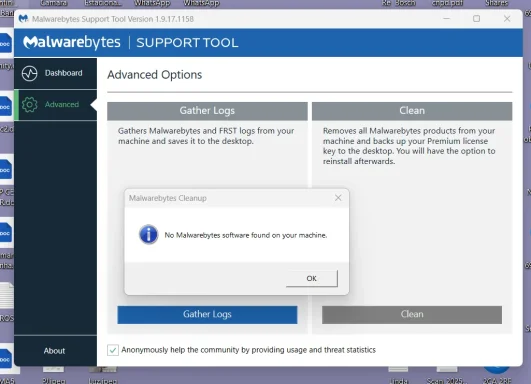Screen dimensions: 531x384
Task: Click the Gather Logs description text
Action: 206,136
